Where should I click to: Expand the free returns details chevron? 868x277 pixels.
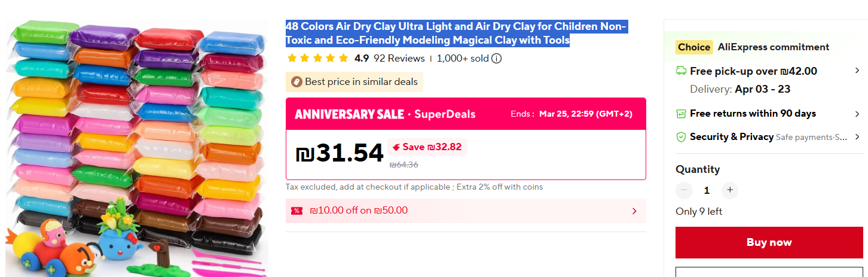pos(858,114)
